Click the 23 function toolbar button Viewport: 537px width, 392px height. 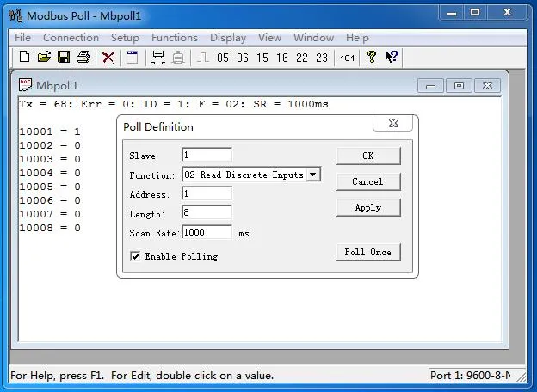[322, 58]
